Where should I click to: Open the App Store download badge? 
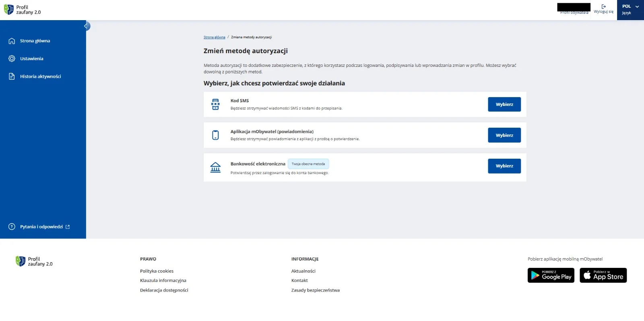click(x=603, y=275)
